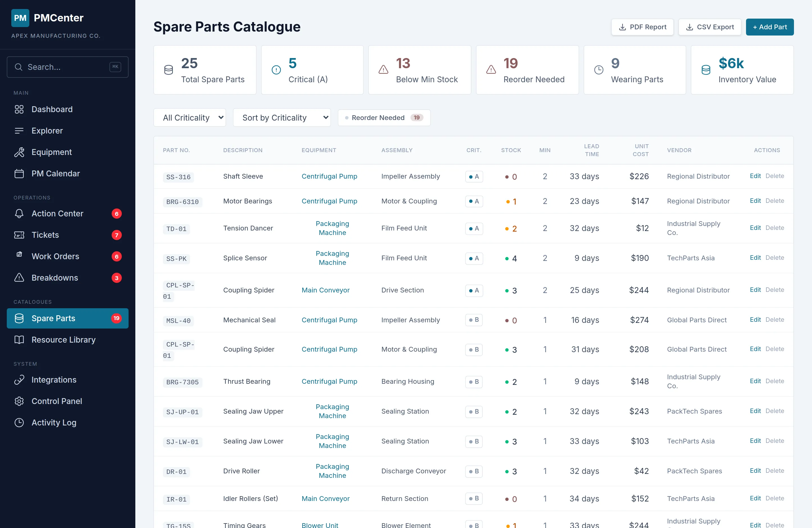Viewport: 812px width, 528px height.
Task: Edit the Shaft Sleeve SS-316 row
Action: pos(755,176)
